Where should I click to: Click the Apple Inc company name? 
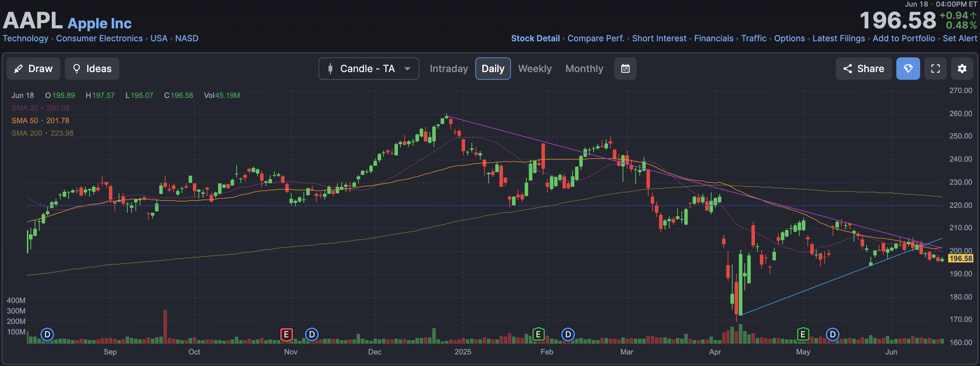(x=100, y=23)
